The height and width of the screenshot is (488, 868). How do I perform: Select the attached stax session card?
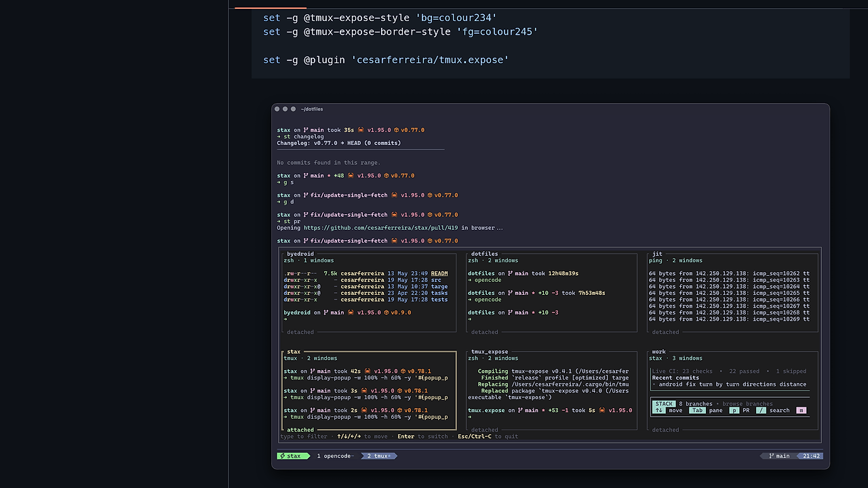tap(369, 390)
